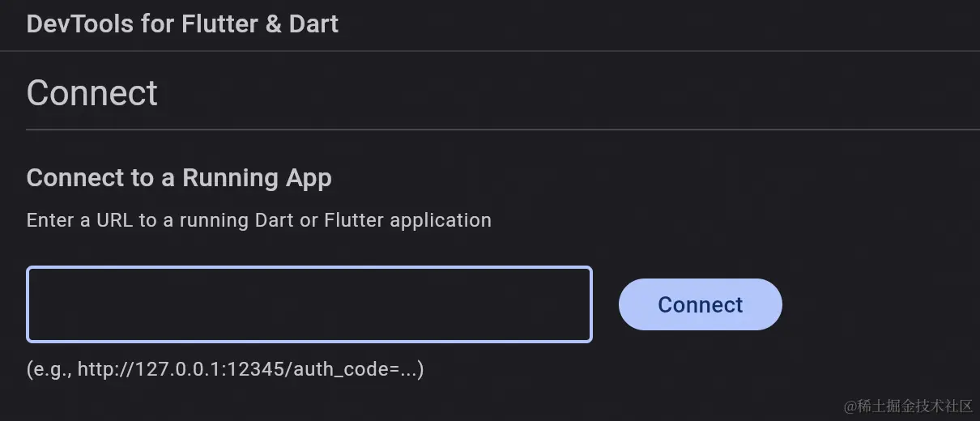Click the word URL in the description
Viewport: 980px width, 421px height.
coord(115,220)
